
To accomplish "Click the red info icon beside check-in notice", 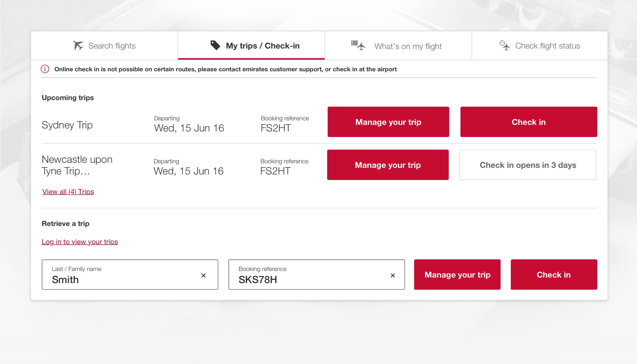I will coord(45,69).
